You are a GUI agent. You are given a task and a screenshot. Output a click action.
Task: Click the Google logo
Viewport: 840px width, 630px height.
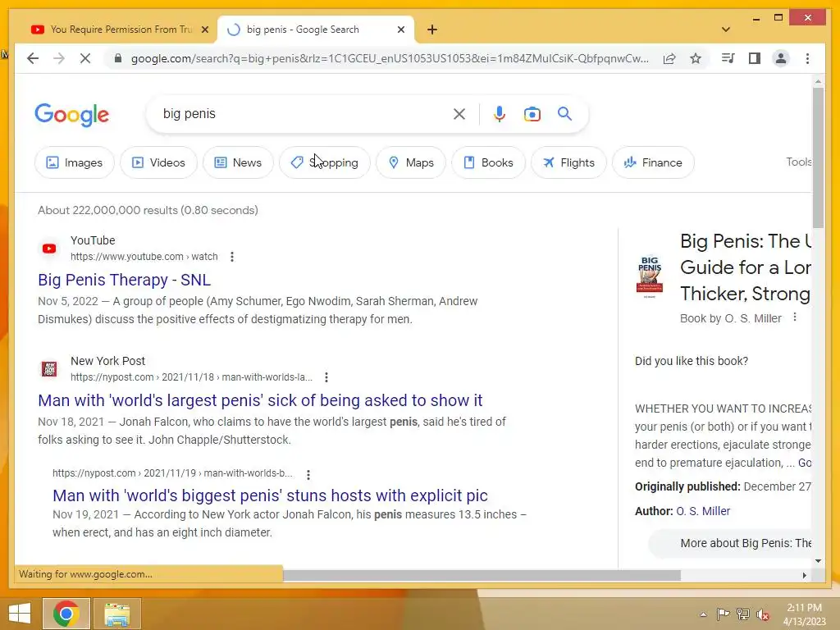pyautogui.click(x=72, y=115)
